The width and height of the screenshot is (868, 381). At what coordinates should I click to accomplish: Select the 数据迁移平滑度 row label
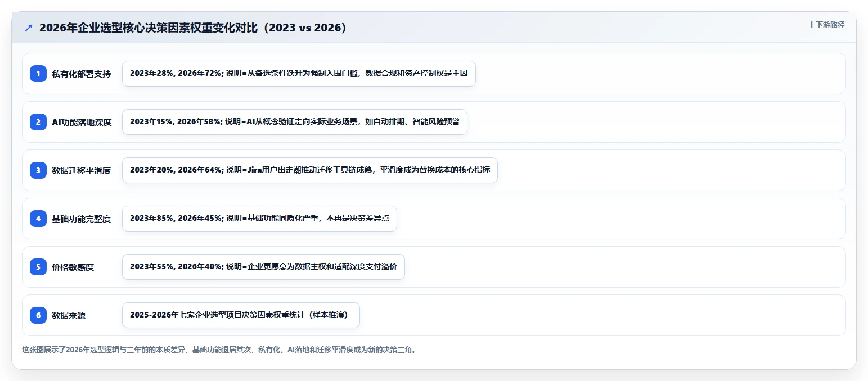(x=81, y=170)
